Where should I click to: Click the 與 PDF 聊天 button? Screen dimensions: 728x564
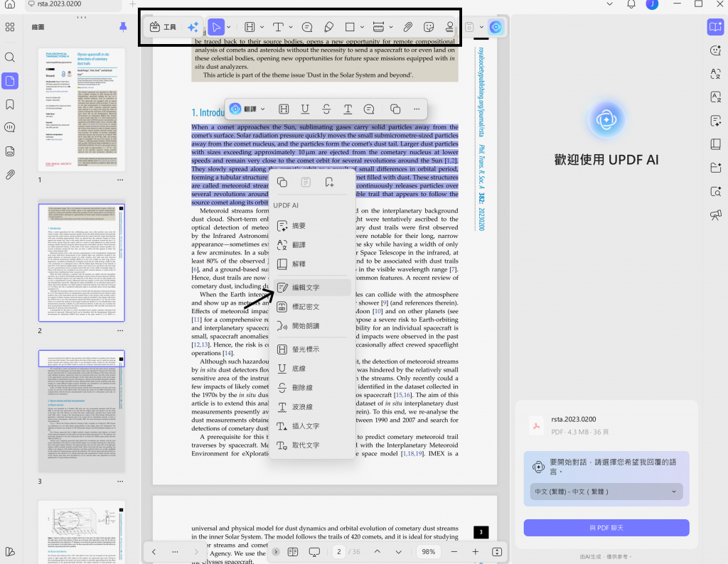coord(606,528)
